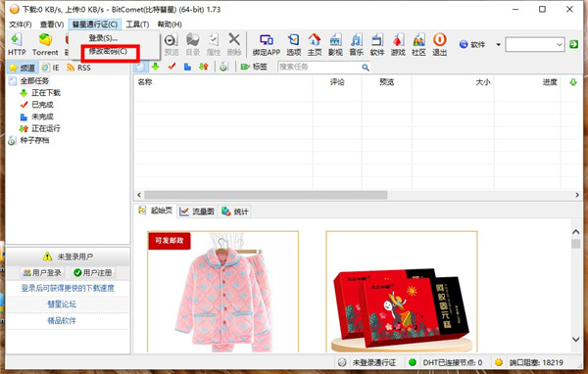Image resolution: width=588 pixels, height=374 pixels.
Task: Click the 用户注册 button
Action: click(93, 272)
